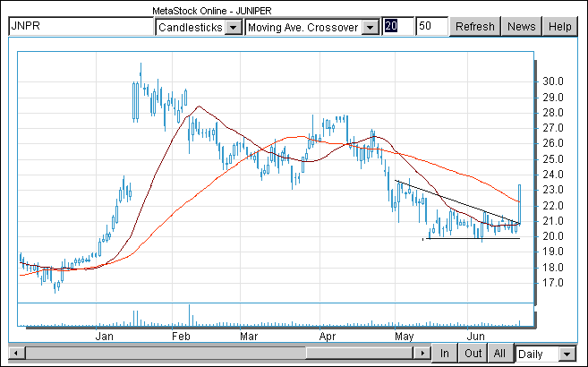
Task: Click the 30.0 price axis label
Action: pos(553,81)
